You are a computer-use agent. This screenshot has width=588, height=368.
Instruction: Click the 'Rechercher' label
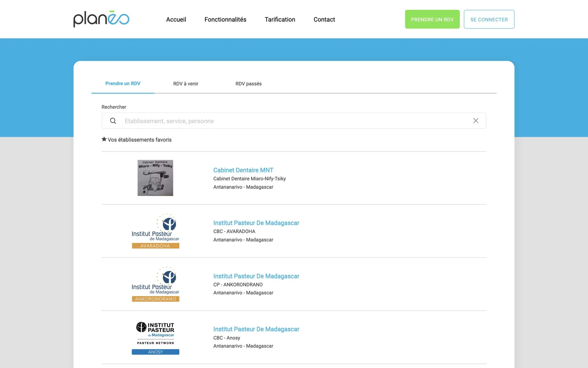(x=114, y=107)
